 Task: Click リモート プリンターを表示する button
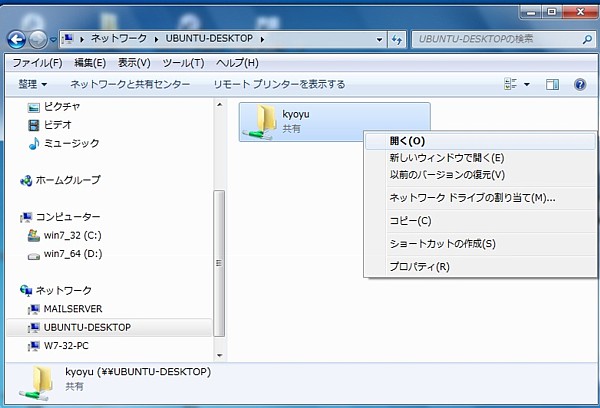coord(279,84)
